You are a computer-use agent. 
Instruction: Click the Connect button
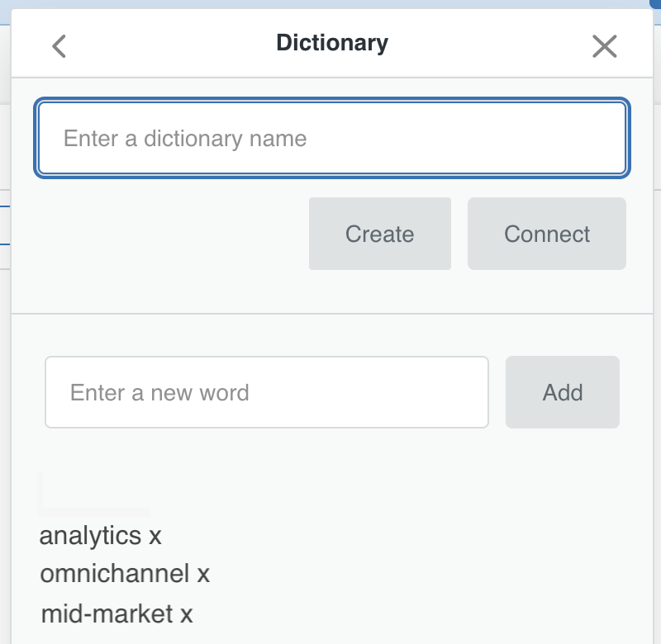pos(546,234)
